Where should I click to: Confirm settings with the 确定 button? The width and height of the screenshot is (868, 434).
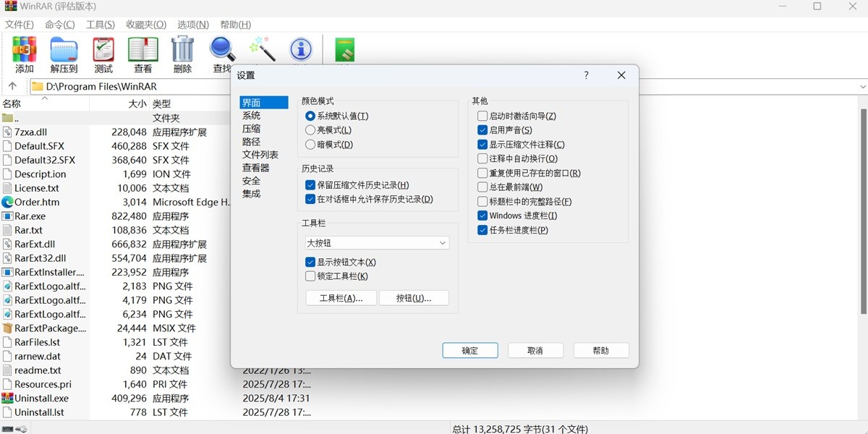click(469, 350)
